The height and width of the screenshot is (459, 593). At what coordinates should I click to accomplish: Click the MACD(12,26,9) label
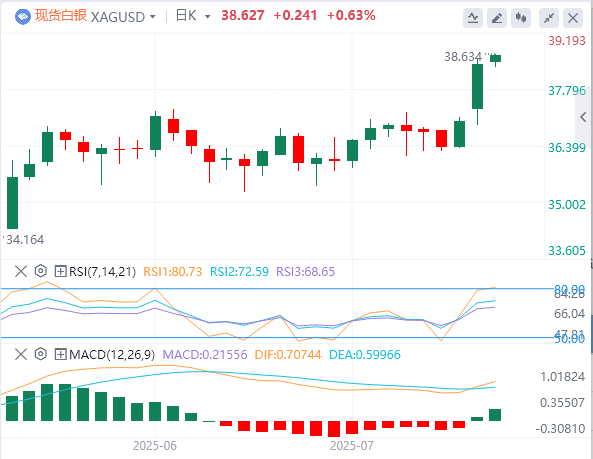point(112,355)
